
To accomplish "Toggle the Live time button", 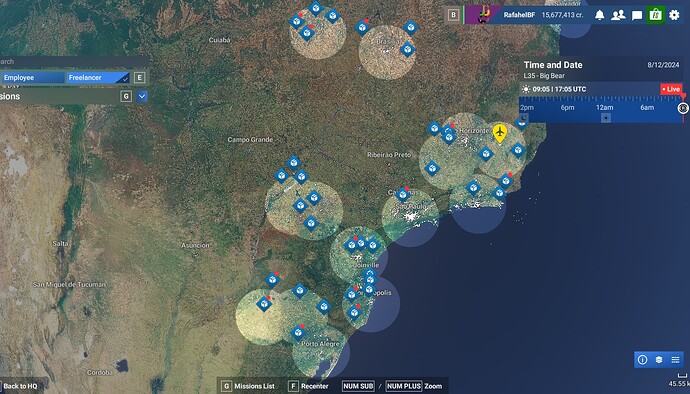I will pos(671,89).
